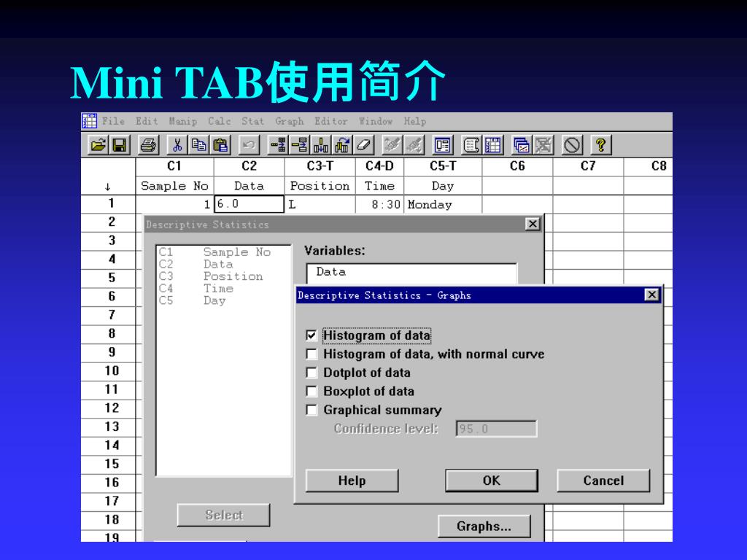Viewport: 747px width, 560px height.
Task: Click the Select button
Action: tap(223, 515)
